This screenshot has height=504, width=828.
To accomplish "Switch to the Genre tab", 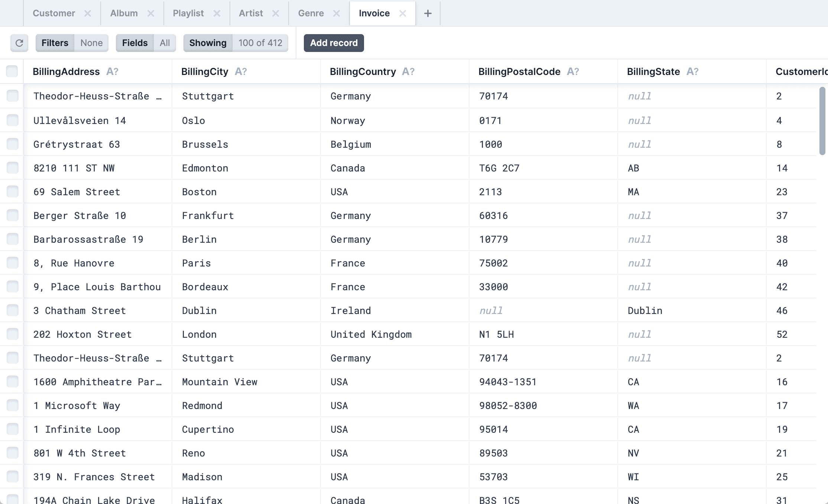I will [x=311, y=13].
